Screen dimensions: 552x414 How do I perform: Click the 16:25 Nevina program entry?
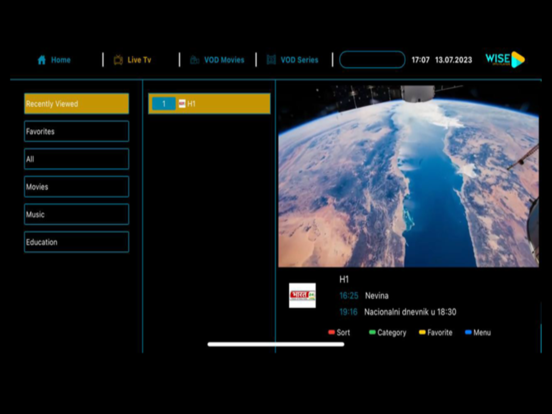[364, 295]
